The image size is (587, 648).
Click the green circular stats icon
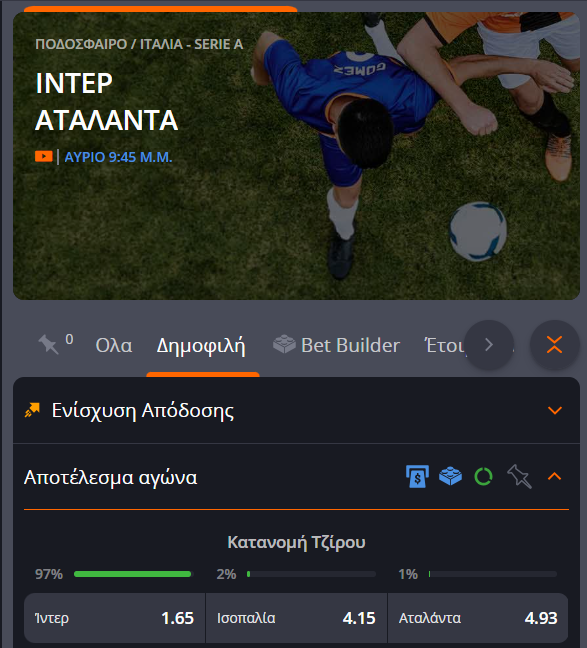click(x=483, y=476)
